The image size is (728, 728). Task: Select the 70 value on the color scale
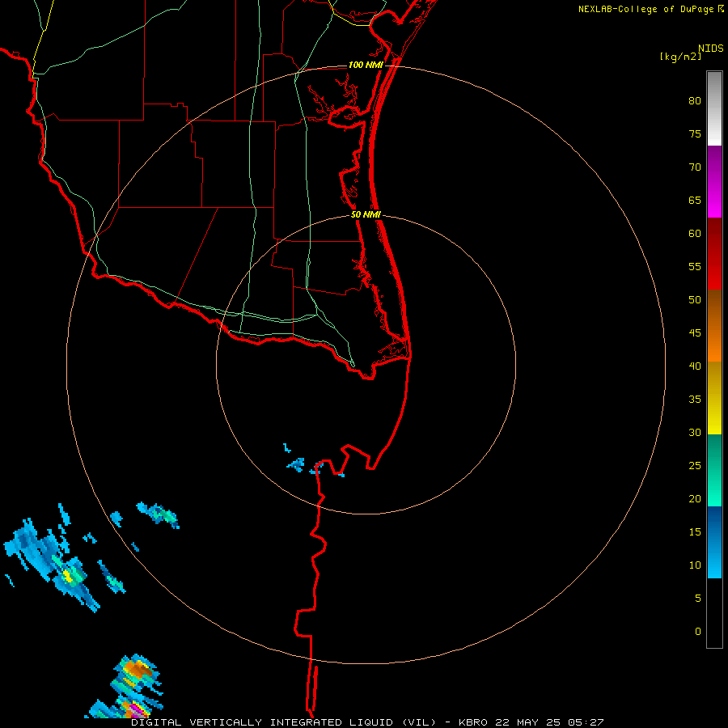point(695,167)
